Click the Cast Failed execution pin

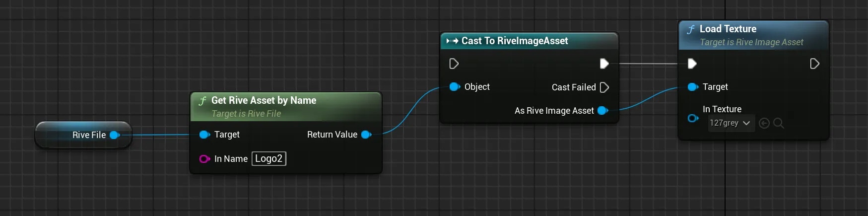(604, 87)
